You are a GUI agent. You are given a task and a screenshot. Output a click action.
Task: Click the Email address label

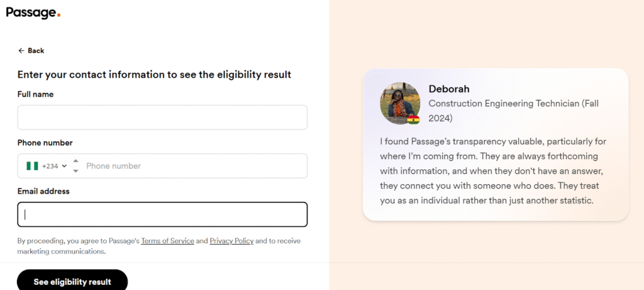tap(43, 191)
